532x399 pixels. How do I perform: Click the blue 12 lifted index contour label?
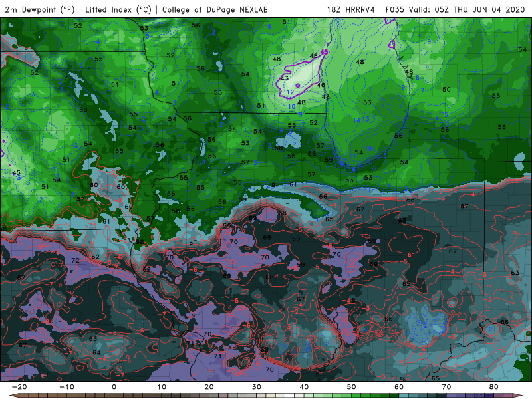[291, 92]
